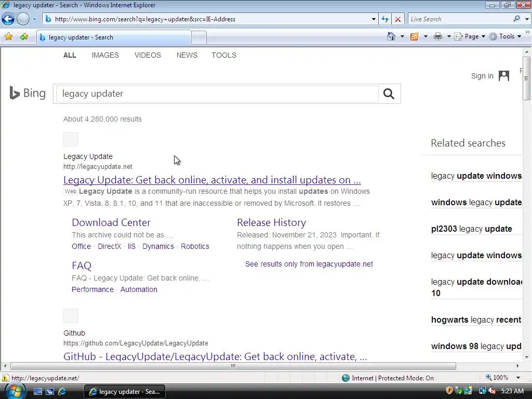Click the Live Search magnifier icon
Image resolution: width=532 pixels, height=399 pixels.
517,19
